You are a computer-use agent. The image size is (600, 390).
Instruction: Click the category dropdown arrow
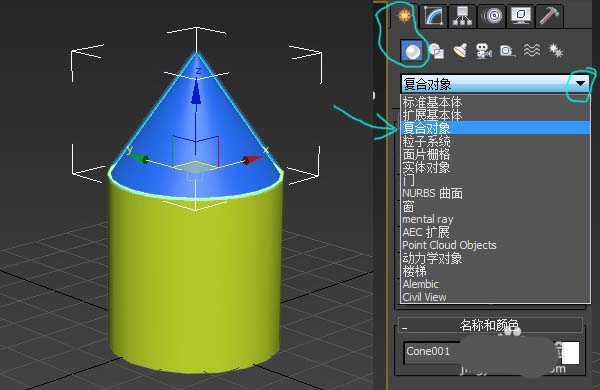tap(580, 83)
